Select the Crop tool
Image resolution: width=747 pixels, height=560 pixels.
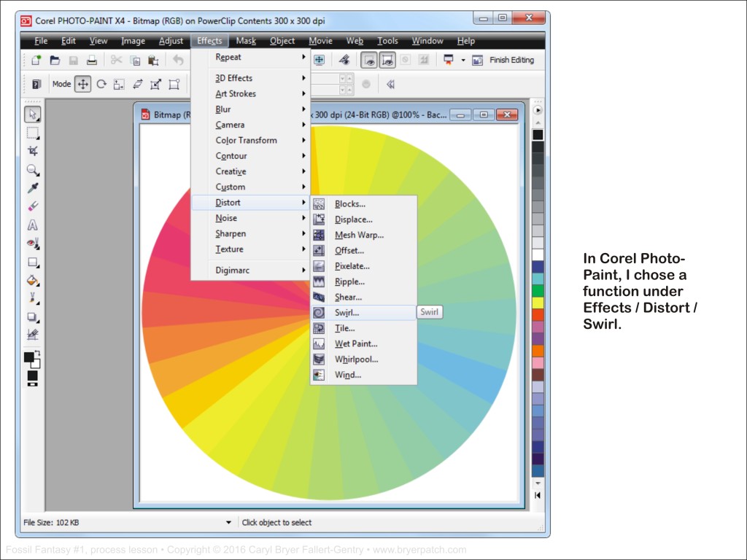[x=33, y=151]
